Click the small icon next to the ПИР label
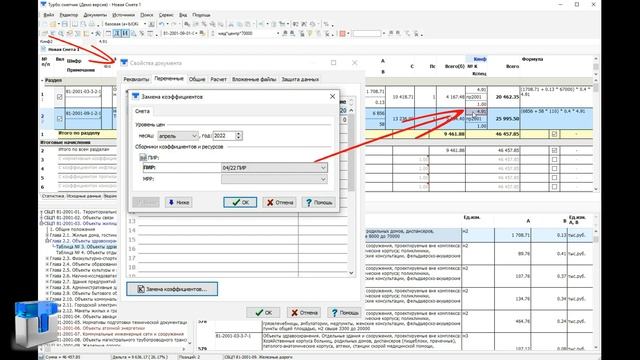Image resolution: width=640 pixels, height=360 pixels. point(142,157)
